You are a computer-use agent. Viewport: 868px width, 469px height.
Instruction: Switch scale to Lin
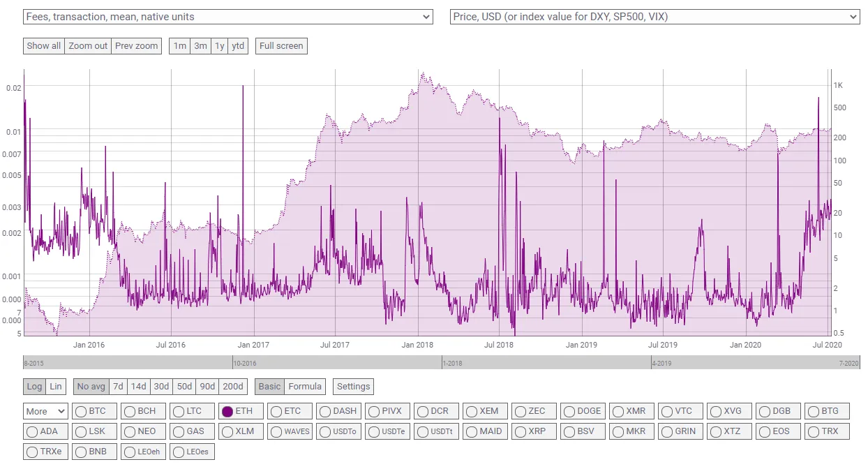[x=56, y=387]
